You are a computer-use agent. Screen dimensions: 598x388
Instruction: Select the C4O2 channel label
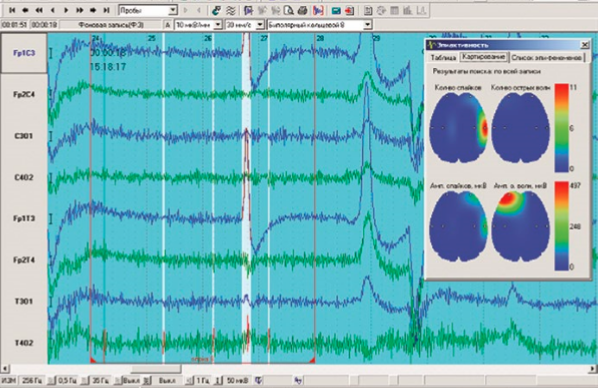(x=24, y=177)
